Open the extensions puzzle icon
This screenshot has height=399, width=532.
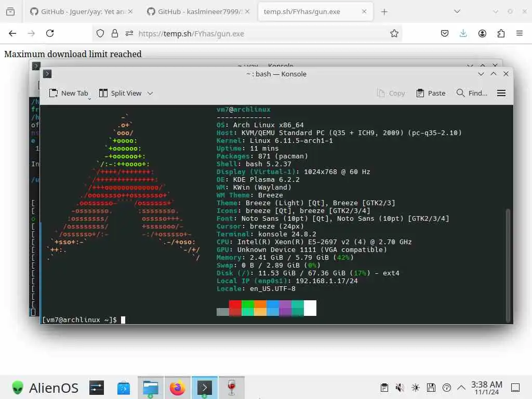tap(501, 33)
